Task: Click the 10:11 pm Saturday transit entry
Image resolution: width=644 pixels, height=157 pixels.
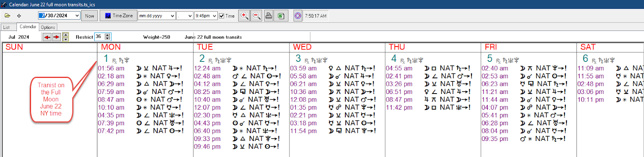Action: point(611,100)
